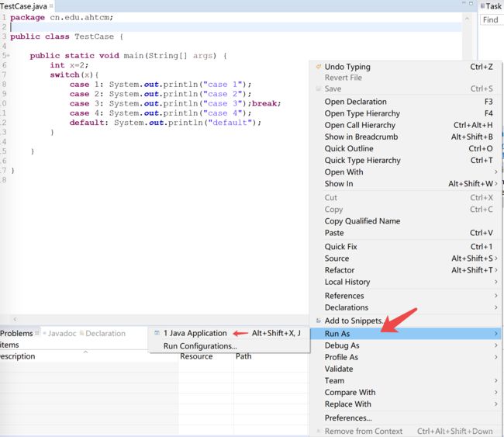The image size is (504, 437).
Task: Select Preferences... menu entry
Action: [x=406, y=418]
